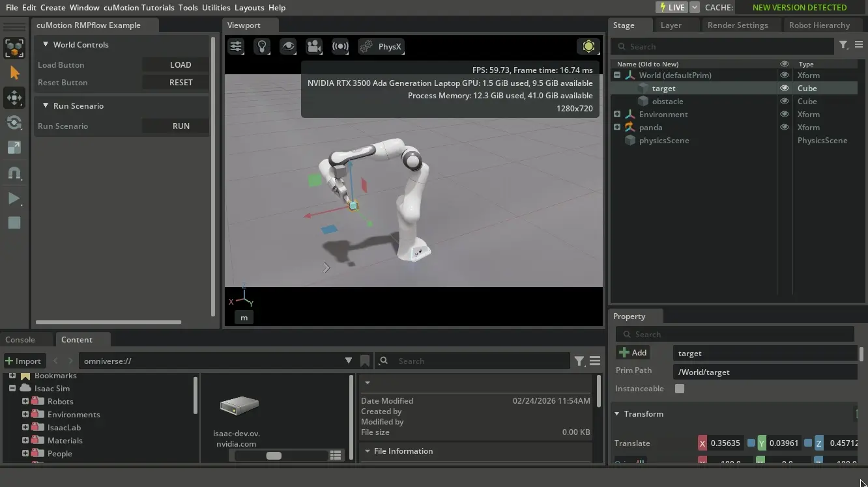Expand the panda prim tree node
The image size is (868, 487).
pos(617,128)
